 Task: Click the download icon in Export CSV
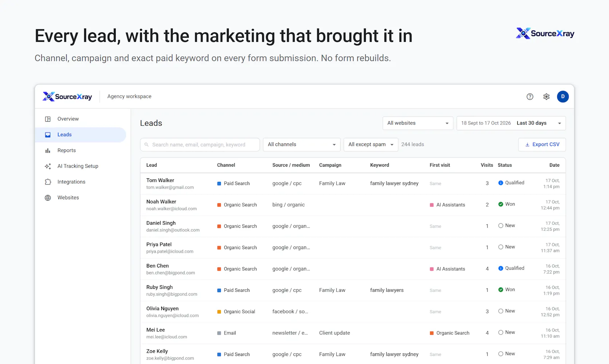528,145
